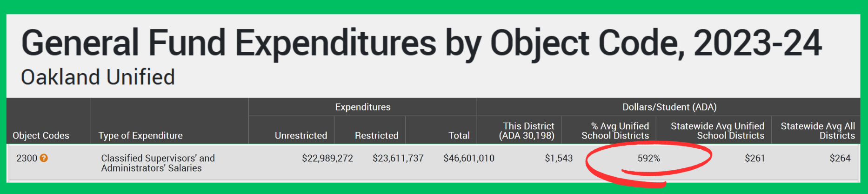Select the Statewide Avg Unified School Districts header
Image resolution: width=868 pixels, height=194 pixels.
(717, 131)
